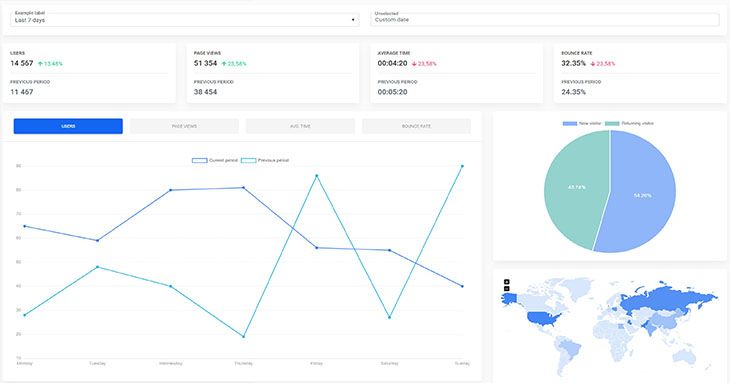Click the Friday peak on Previous period line
The height and width of the screenshot is (383, 730).
tap(317, 175)
